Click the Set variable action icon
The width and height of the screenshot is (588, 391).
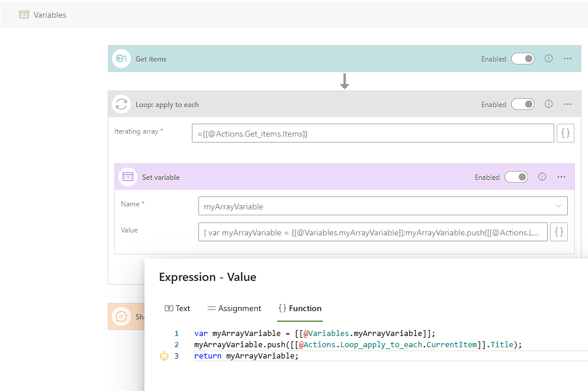(x=128, y=177)
